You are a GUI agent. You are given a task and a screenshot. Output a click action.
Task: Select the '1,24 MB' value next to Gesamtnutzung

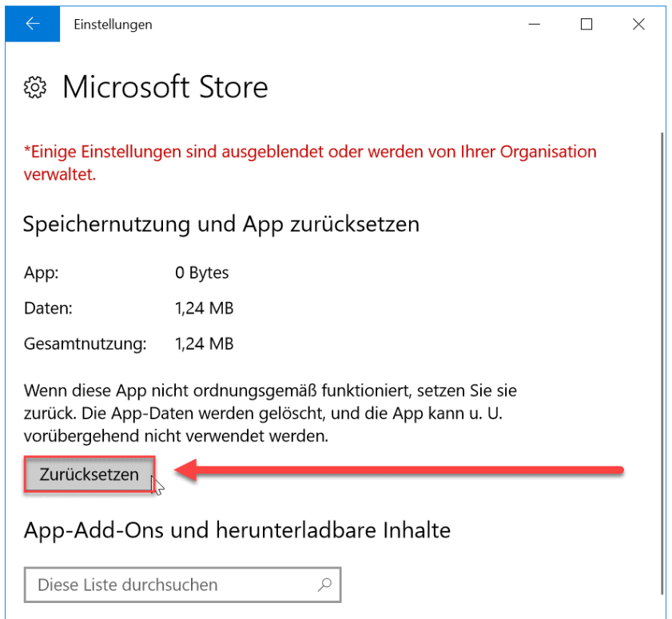[204, 343]
